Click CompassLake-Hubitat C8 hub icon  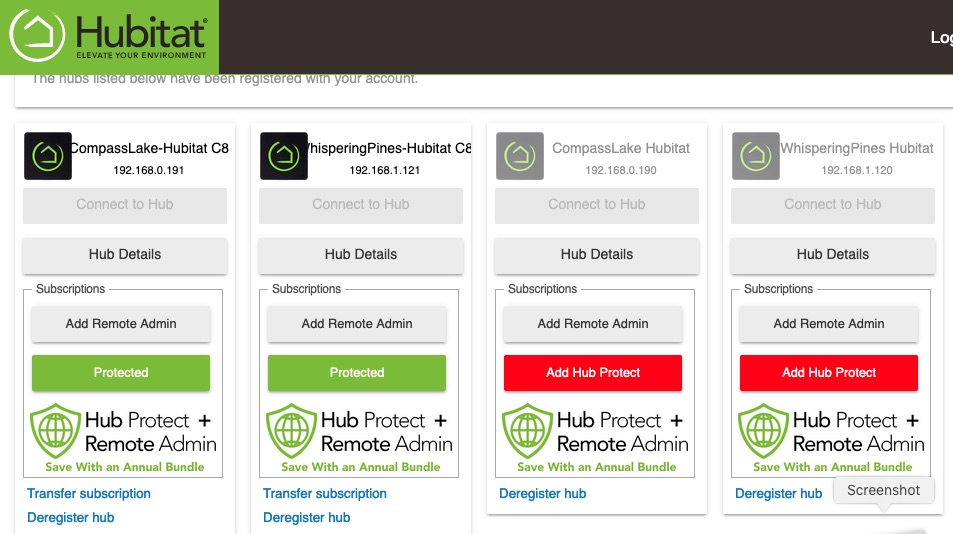click(48, 156)
